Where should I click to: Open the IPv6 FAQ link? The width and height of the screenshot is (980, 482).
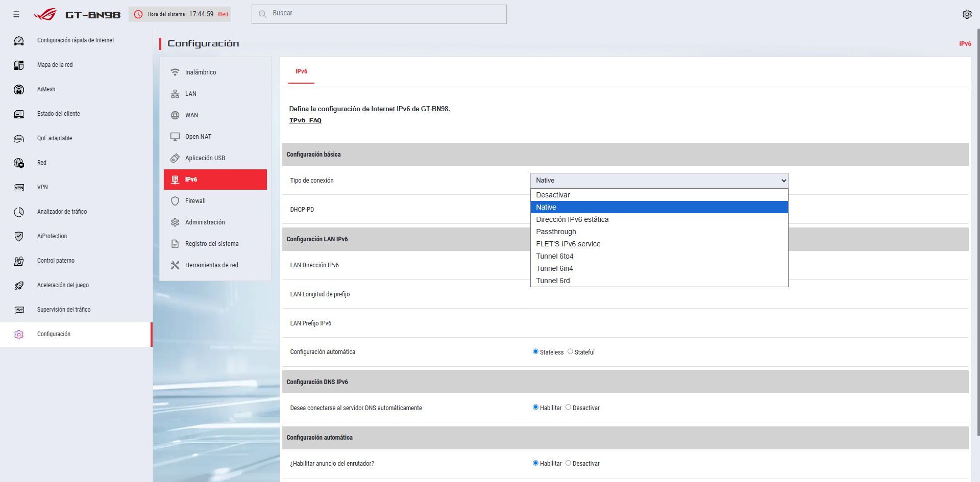coord(305,120)
